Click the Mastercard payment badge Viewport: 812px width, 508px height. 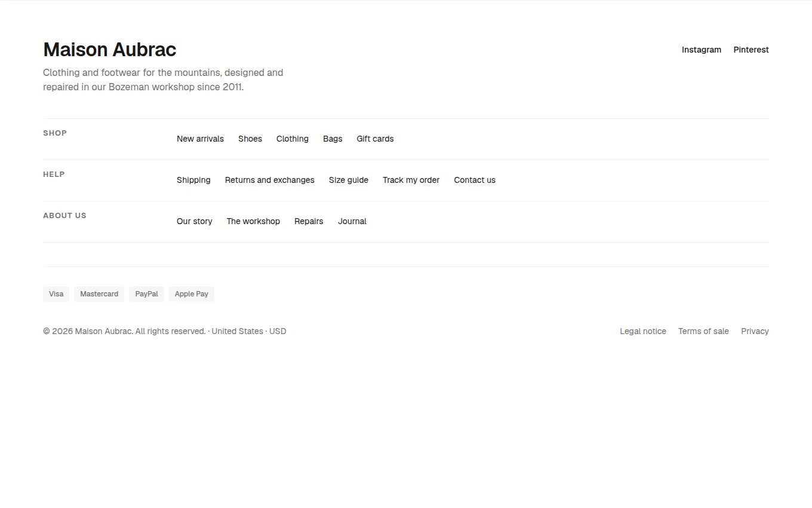click(x=99, y=294)
